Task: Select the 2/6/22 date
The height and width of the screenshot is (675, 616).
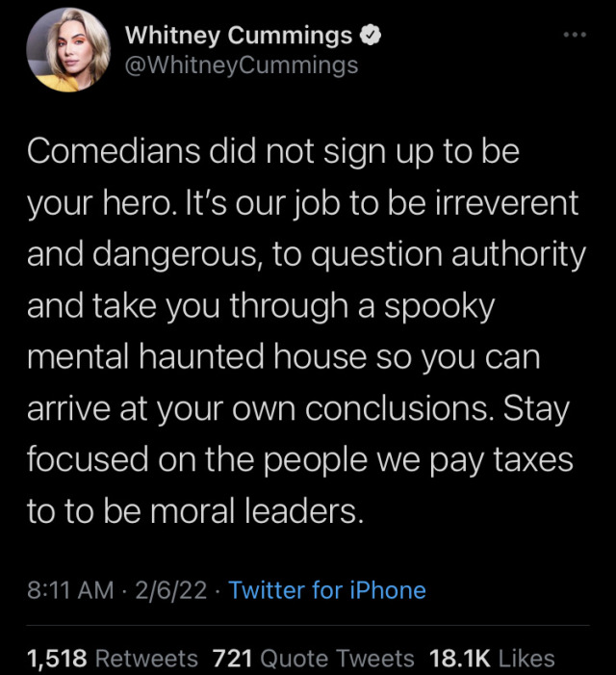Action: tap(174, 589)
